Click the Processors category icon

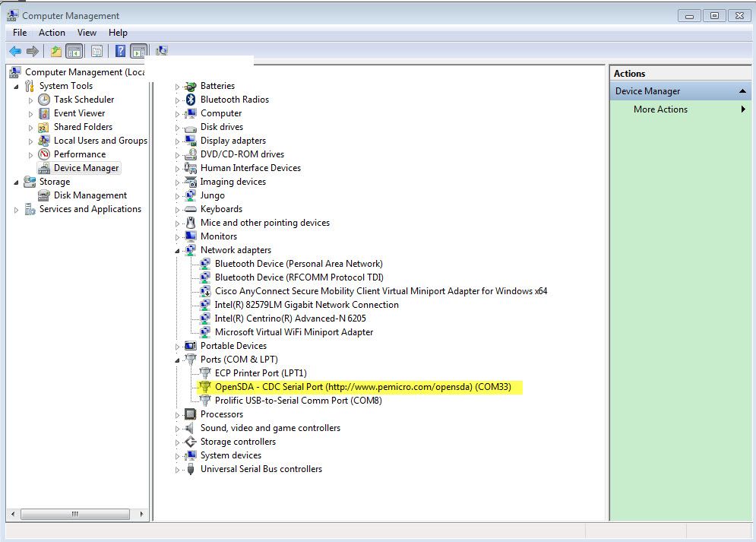(x=191, y=414)
